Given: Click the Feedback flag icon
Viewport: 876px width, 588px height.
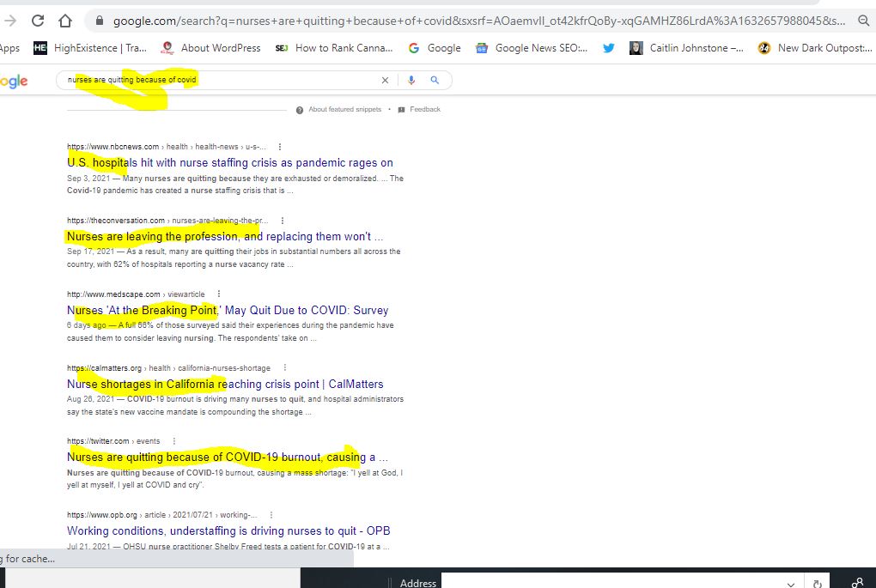Looking at the screenshot, I should point(401,110).
